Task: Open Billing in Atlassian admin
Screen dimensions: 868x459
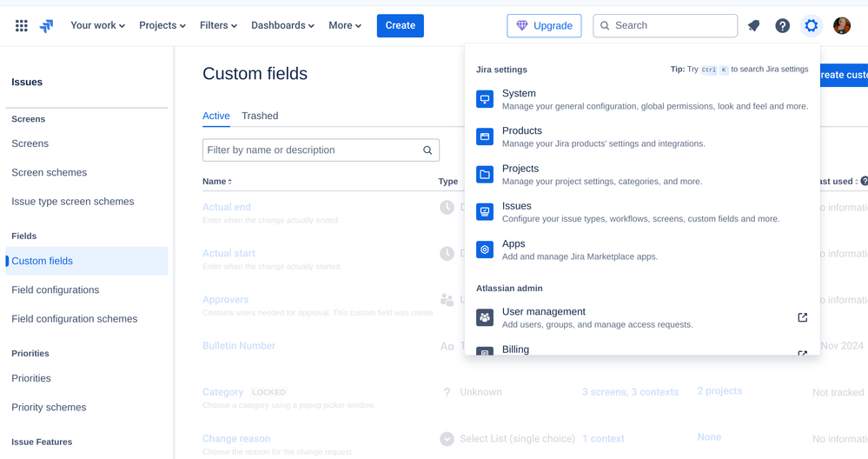Action: tap(642, 349)
